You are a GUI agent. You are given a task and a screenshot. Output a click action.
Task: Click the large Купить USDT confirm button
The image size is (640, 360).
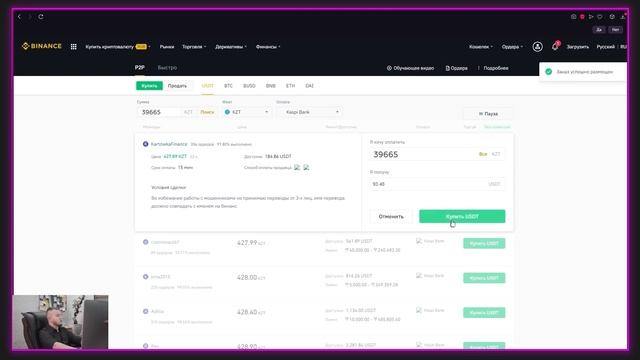tap(462, 216)
